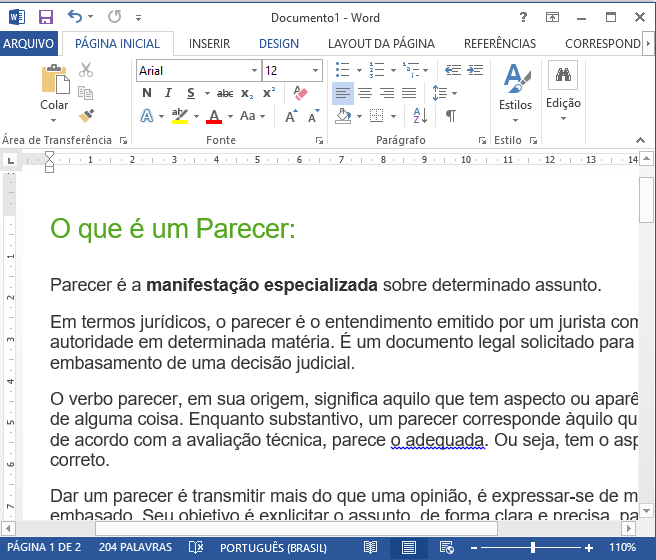The height and width of the screenshot is (560, 656).
Task: Open the font size 12 dropdown
Action: click(315, 70)
